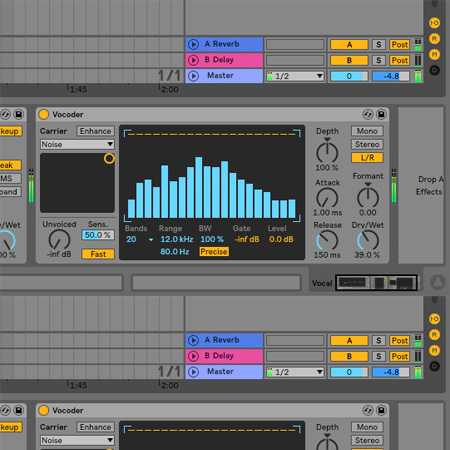This screenshot has width=450, height=450.
Task: Save upper Vocoder preset with disk icon
Action: tap(381, 114)
